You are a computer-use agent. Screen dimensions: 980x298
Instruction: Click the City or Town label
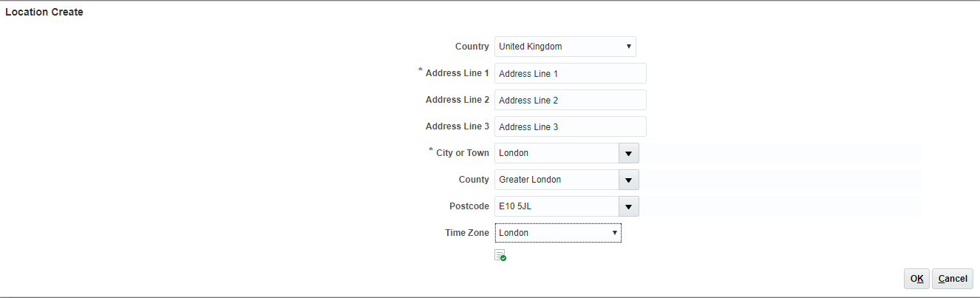point(462,153)
